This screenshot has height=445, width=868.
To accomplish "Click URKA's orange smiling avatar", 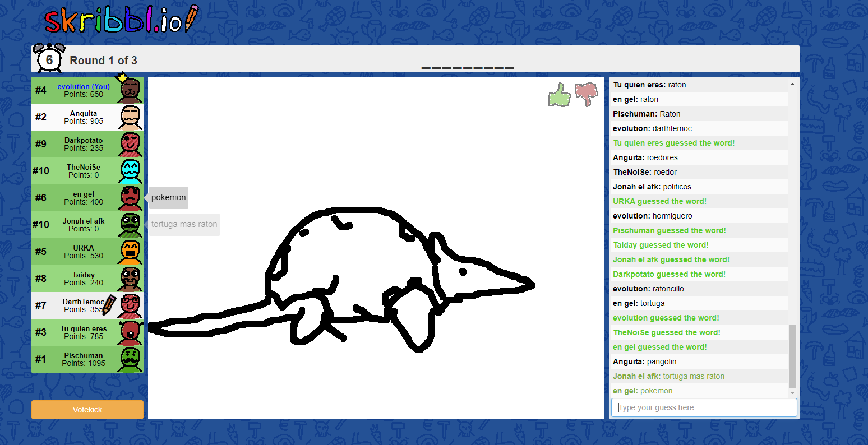I will (x=130, y=252).
